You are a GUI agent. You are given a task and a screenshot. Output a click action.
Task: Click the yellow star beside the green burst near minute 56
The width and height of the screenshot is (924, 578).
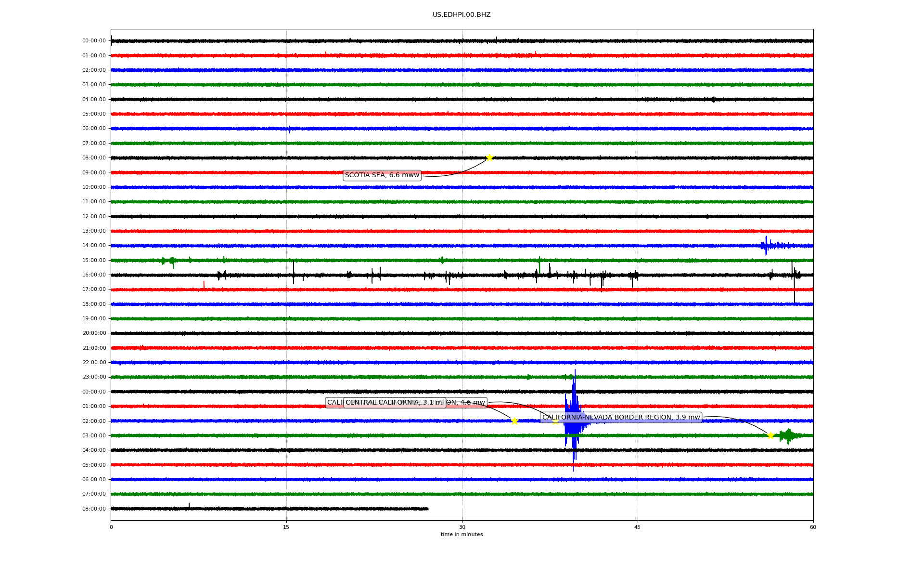point(770,435)
